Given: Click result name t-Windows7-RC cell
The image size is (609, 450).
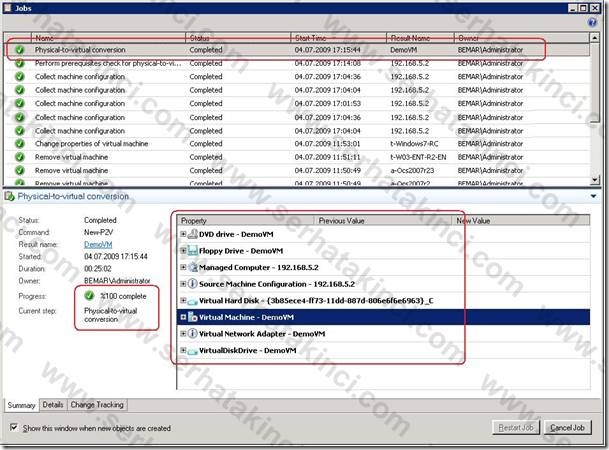Looking at the screenshot, I should 414,144.
